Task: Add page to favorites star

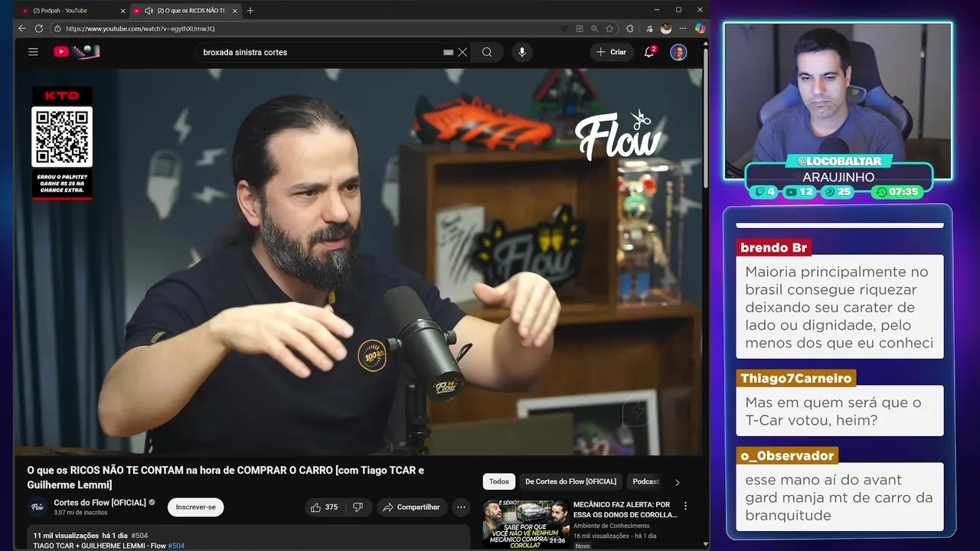Action: tap(609, 28)
